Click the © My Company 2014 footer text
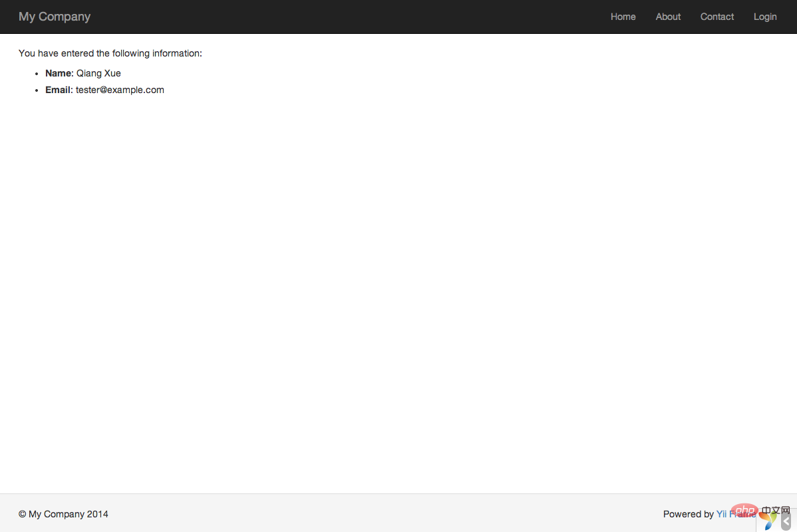797x532 pixels. click(x=63, y=514)
